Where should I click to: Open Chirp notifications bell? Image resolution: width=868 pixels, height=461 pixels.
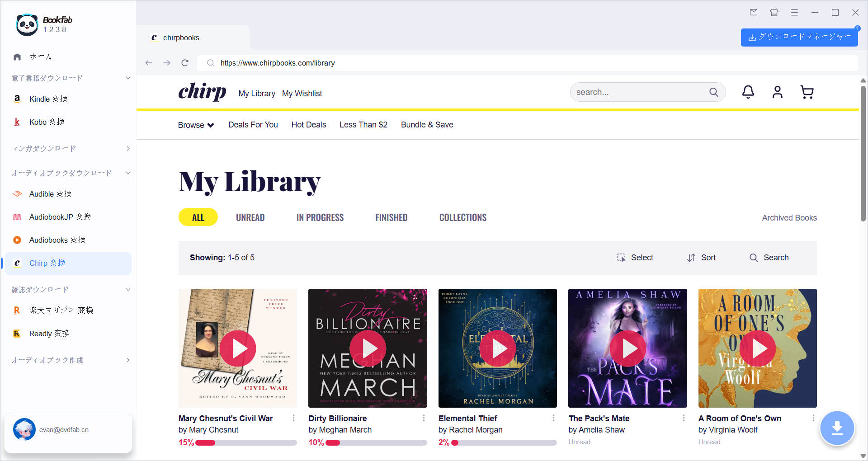[x=748, y=92]
